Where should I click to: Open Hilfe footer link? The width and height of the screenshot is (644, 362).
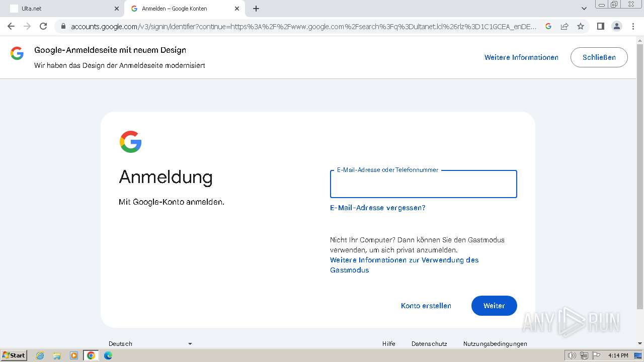pos(389,344)
